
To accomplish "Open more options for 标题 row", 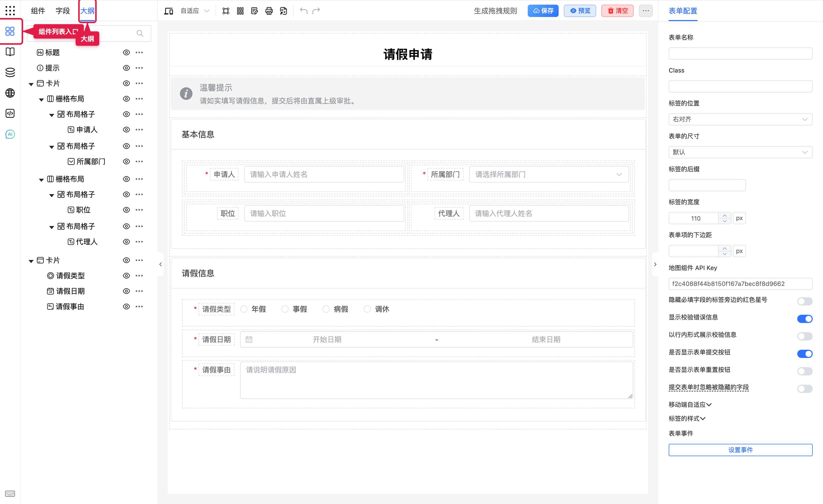I will pos(139,52).
